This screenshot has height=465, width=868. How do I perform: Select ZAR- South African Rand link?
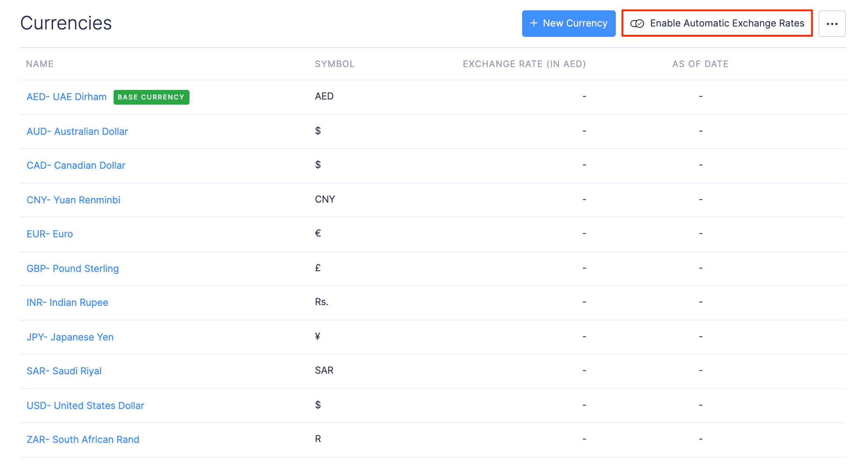(83, 440)
